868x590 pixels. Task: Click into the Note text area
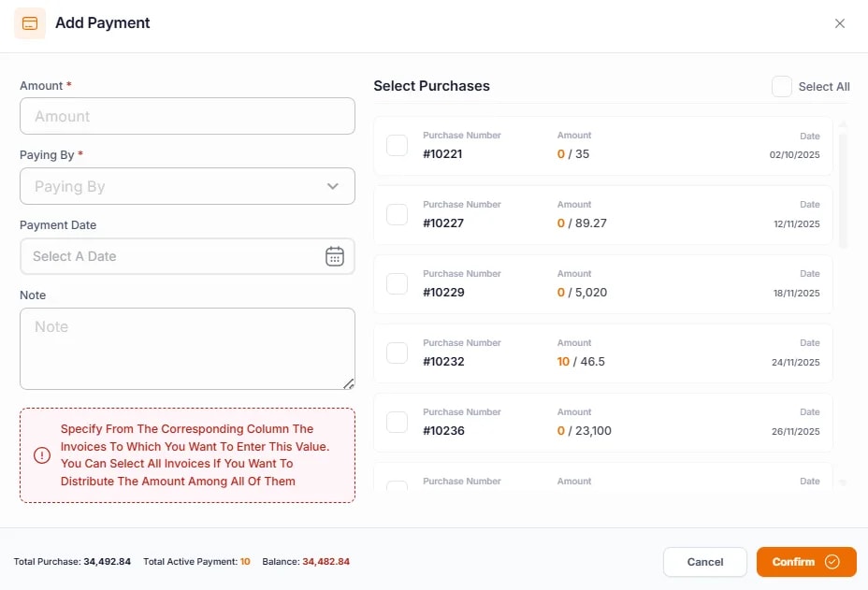click(187, 349)
